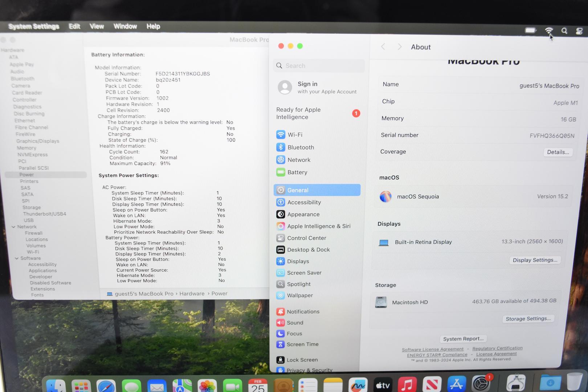Open the View menu
588x392 pixels.
(97, 26)
